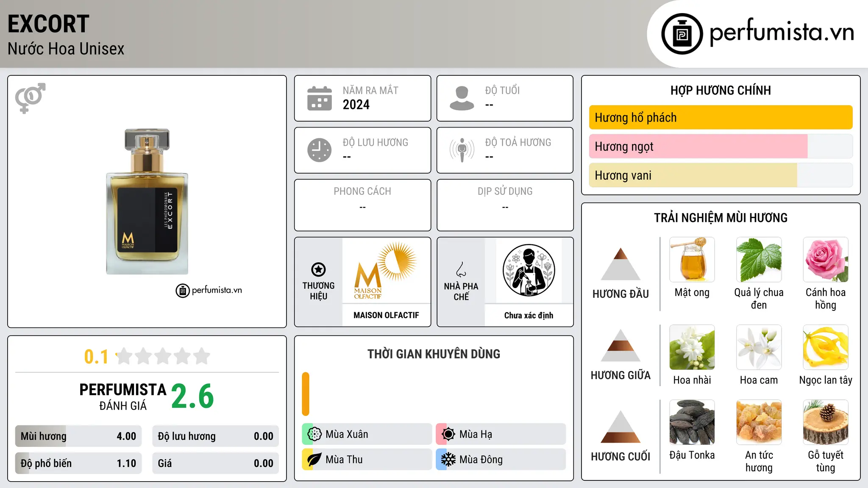Click the PHONG CÁCH label

tap(362, 191)
